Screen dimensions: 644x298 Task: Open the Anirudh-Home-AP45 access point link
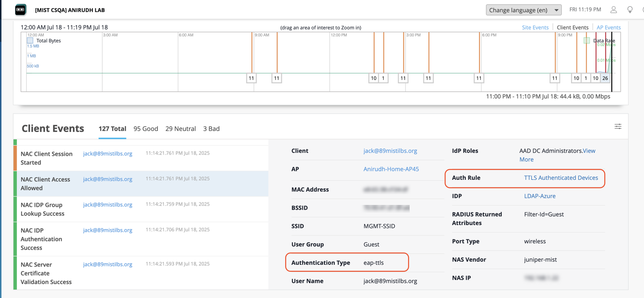[x=391, y=169]
